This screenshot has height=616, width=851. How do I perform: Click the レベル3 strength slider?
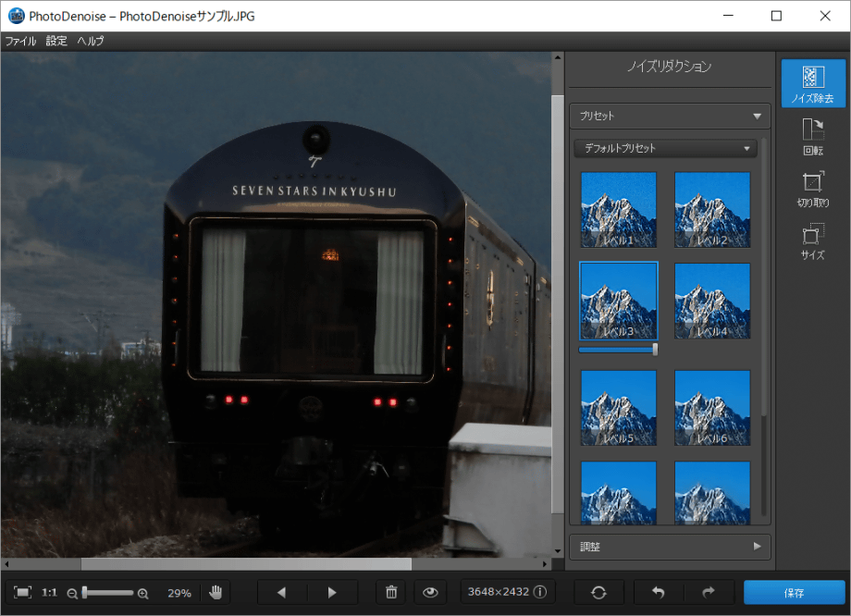pos(619,350)
